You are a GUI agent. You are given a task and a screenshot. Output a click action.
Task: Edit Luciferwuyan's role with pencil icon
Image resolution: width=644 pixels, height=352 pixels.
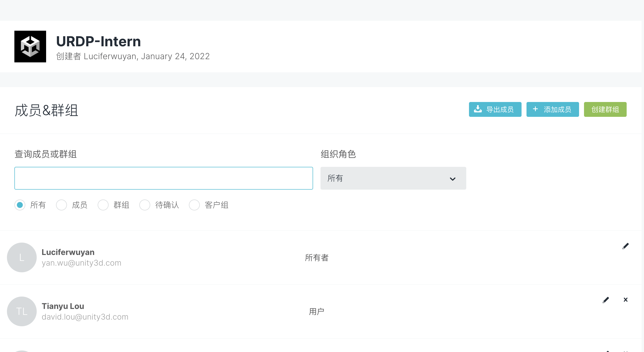click(x=625, y=246)
